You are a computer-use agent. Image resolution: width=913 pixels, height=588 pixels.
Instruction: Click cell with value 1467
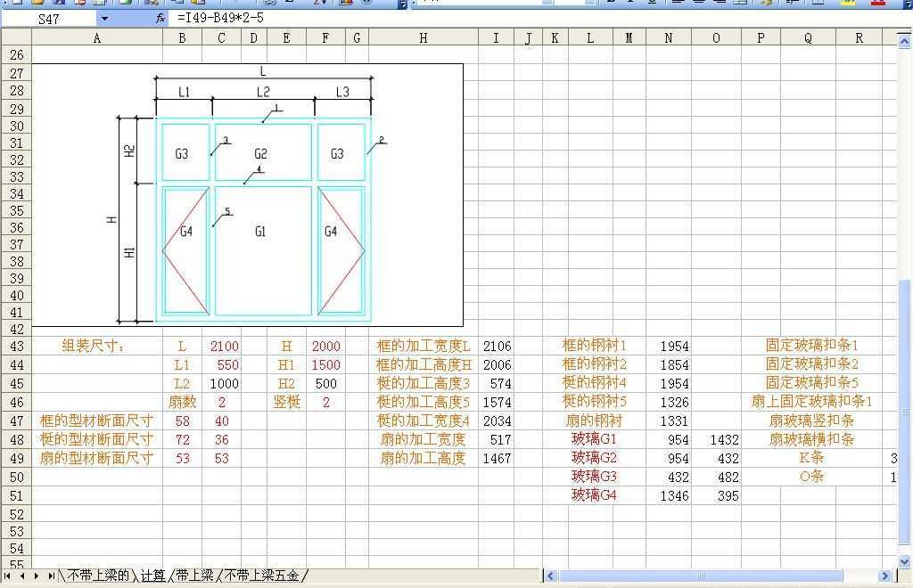click(x=497, y=458)
